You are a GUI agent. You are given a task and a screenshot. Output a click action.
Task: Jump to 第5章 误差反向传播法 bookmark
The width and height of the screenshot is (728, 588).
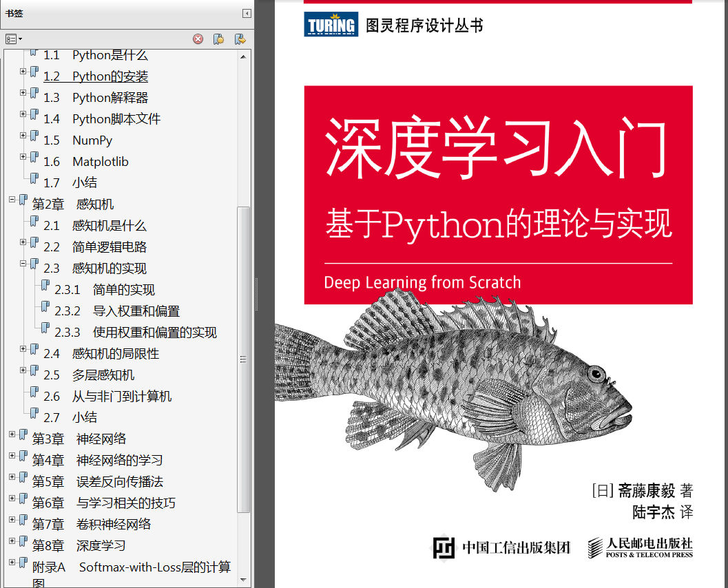[98, 482]
